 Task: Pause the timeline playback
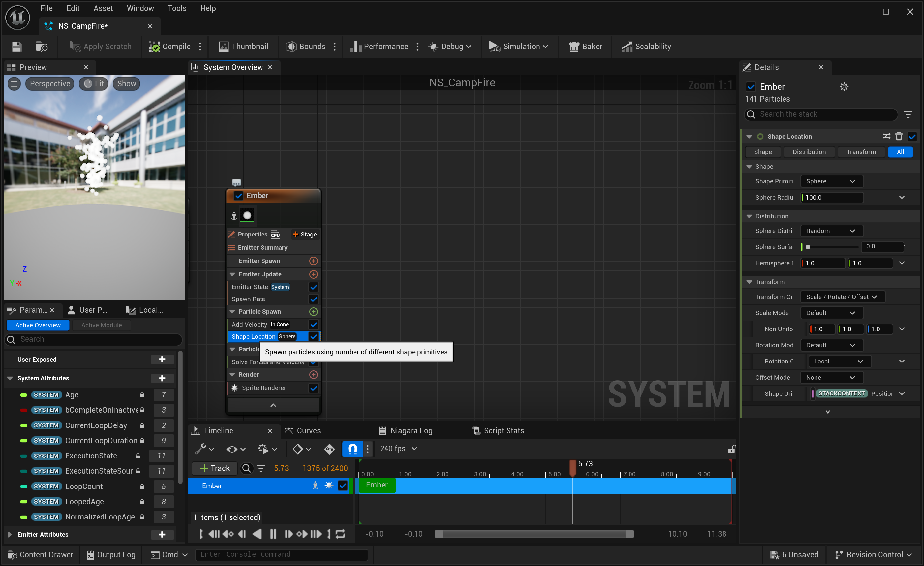(273, 534)
